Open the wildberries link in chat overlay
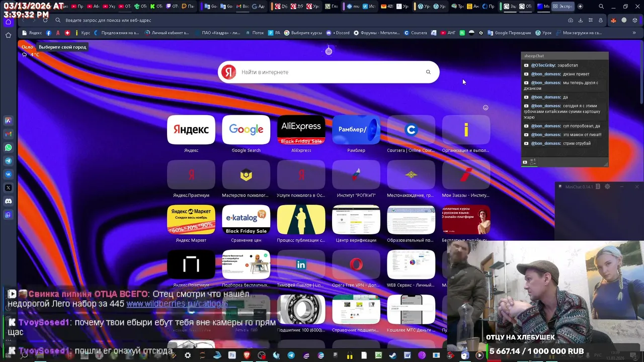 click(177, 304)
